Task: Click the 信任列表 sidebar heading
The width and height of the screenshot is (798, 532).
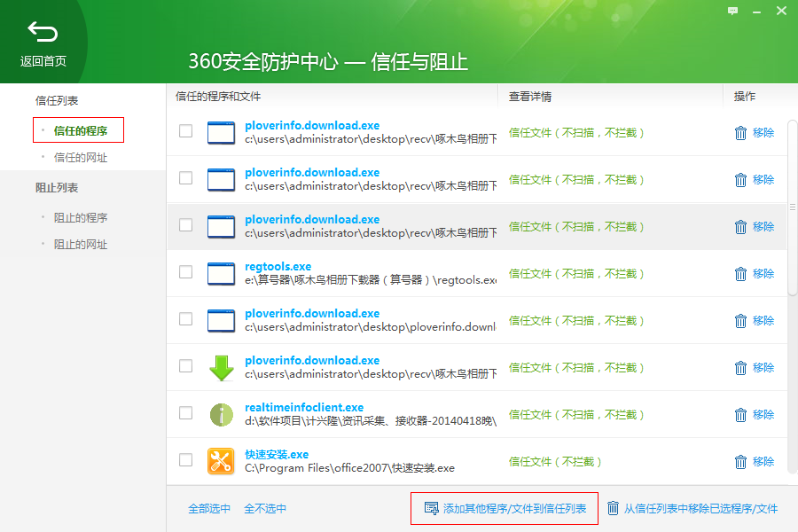Action: pyautogui.click(x=57, y=101)
